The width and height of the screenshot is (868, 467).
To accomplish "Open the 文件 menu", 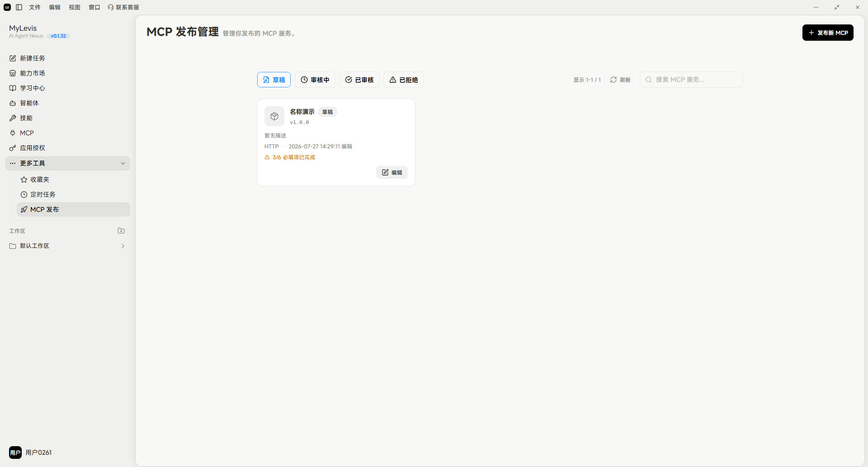I will 35,7.
